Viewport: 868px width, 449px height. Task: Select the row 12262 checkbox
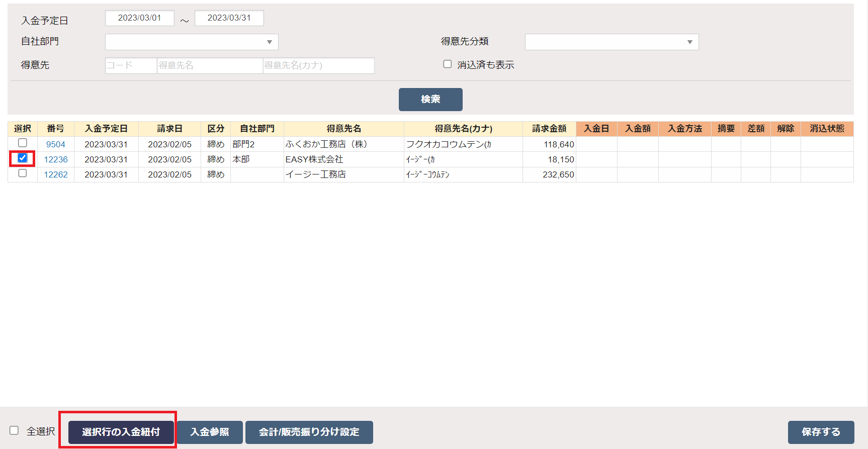click(x=23, y=173)
